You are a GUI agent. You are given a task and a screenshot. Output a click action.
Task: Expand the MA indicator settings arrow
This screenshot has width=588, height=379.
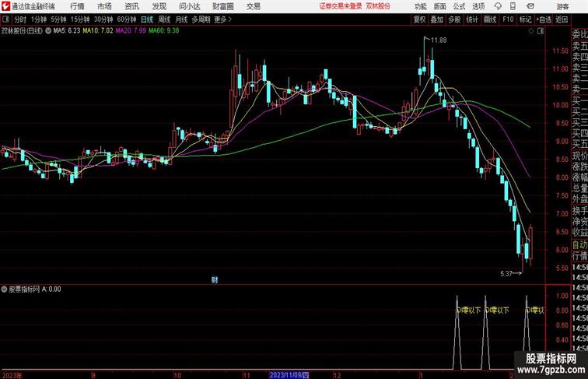click(48, 31)
